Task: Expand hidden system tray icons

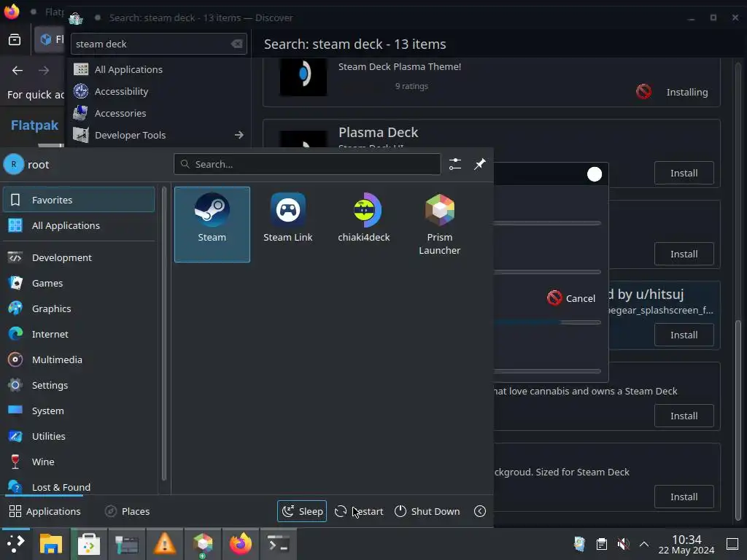Action: pyautogui.click(x=644, y=544)
